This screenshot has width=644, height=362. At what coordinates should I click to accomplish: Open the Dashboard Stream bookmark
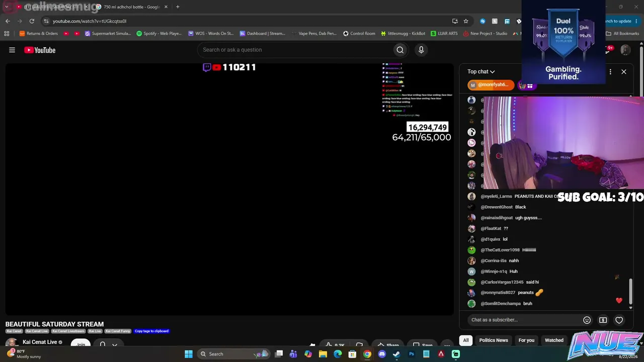pos(263,34)
